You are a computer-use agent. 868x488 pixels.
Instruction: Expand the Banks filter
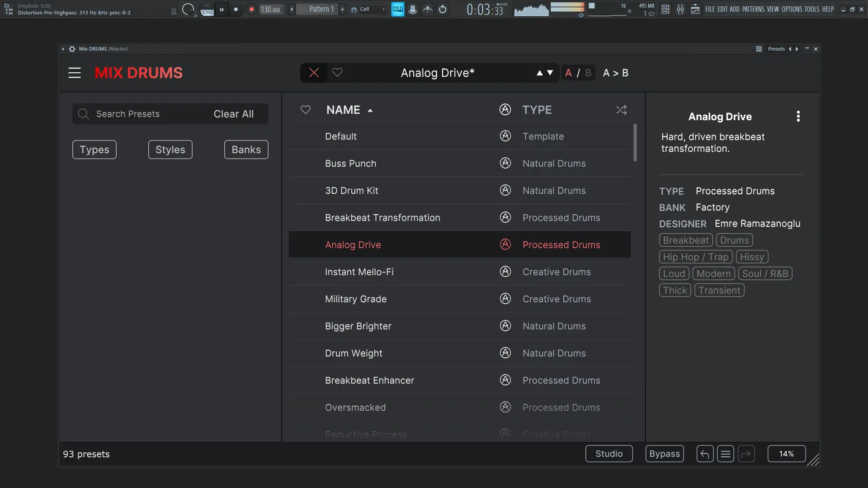246,150
